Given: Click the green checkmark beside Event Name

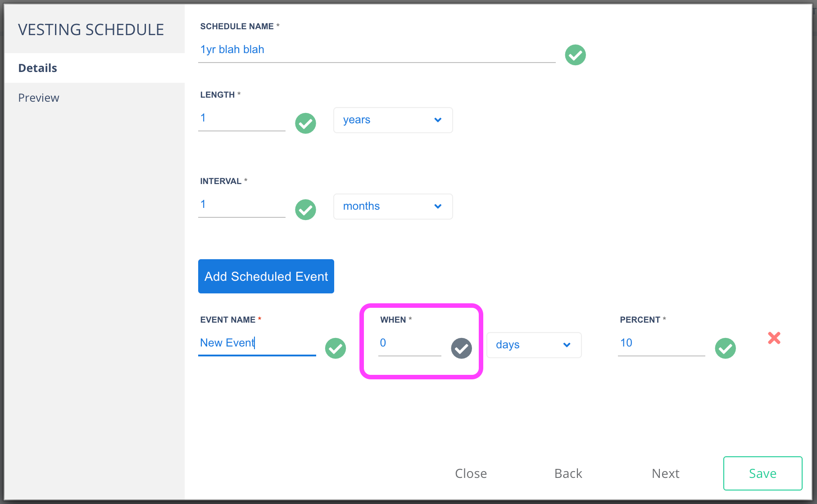Looking at the screenshot, I should pos(336,348).
